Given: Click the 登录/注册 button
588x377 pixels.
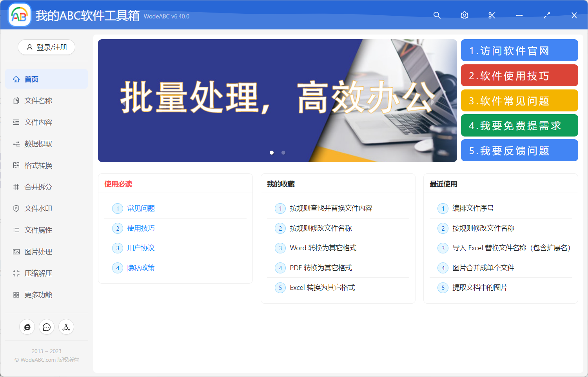Looking at the screenshot, I should point(46,47).
